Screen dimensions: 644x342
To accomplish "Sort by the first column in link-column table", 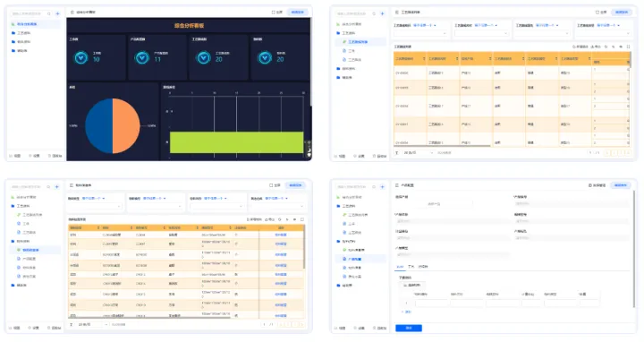I will [x=98, y=227].
